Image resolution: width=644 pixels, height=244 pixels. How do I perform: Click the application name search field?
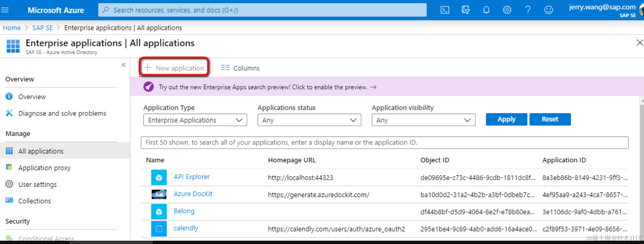tap(384, 142)
